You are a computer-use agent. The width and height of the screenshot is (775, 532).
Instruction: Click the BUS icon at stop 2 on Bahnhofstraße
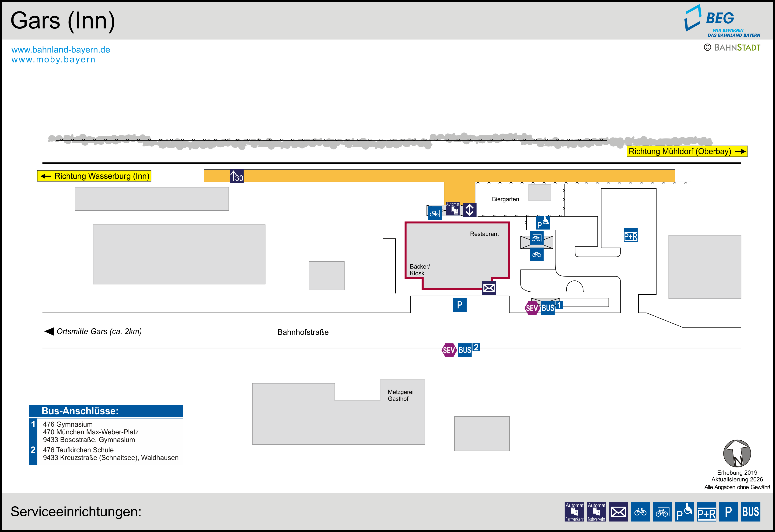(x=464, y=350)
